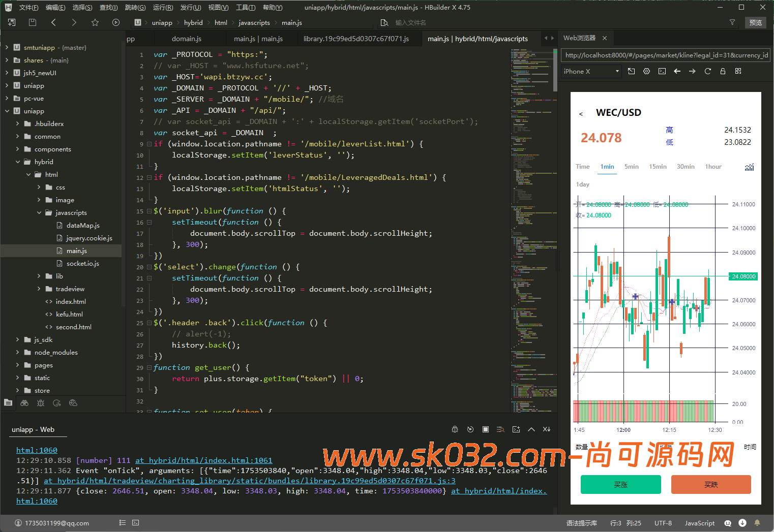Image resolution: width=774 pixels, height=532 pixels.
Task: Click the browser URL address field
Action: [x=665, y=55]
